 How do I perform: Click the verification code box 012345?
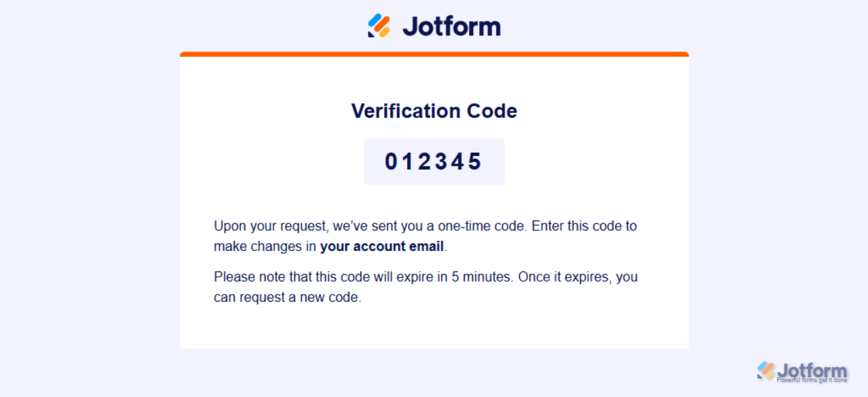click(434, 162)
